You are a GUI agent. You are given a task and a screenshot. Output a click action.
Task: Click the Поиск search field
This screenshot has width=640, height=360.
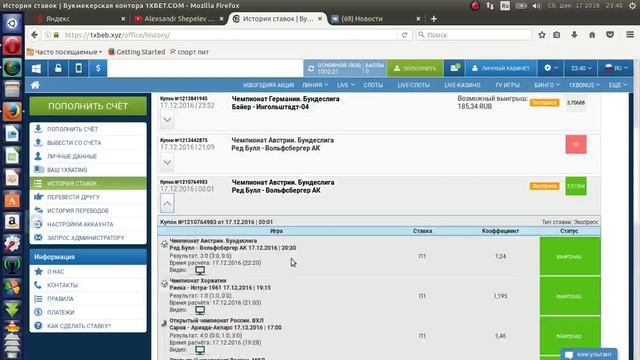coord(474,35)
